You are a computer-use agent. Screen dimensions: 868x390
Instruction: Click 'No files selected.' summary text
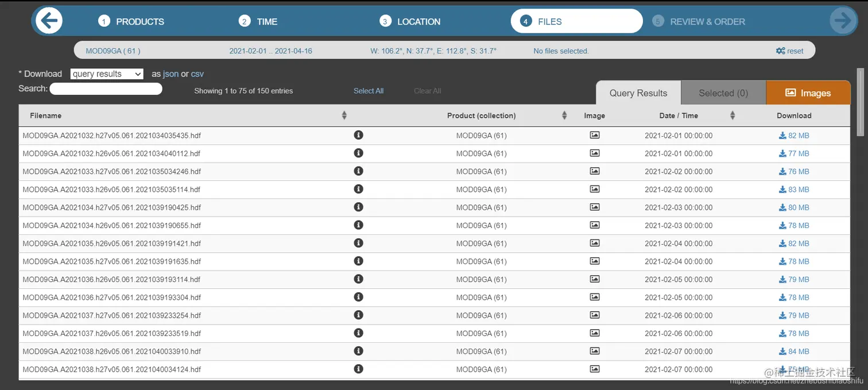point(561,51)
